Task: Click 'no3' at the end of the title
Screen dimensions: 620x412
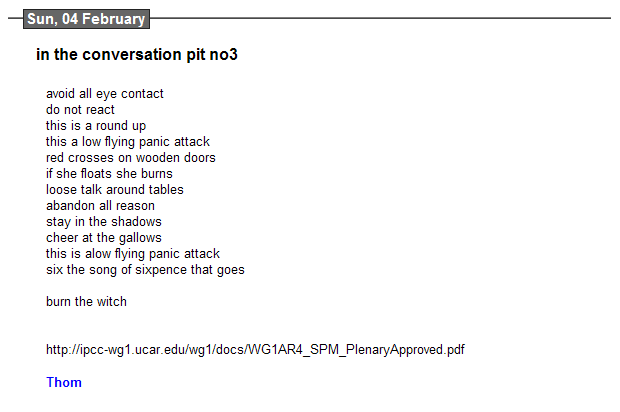Action: [223, 55]
